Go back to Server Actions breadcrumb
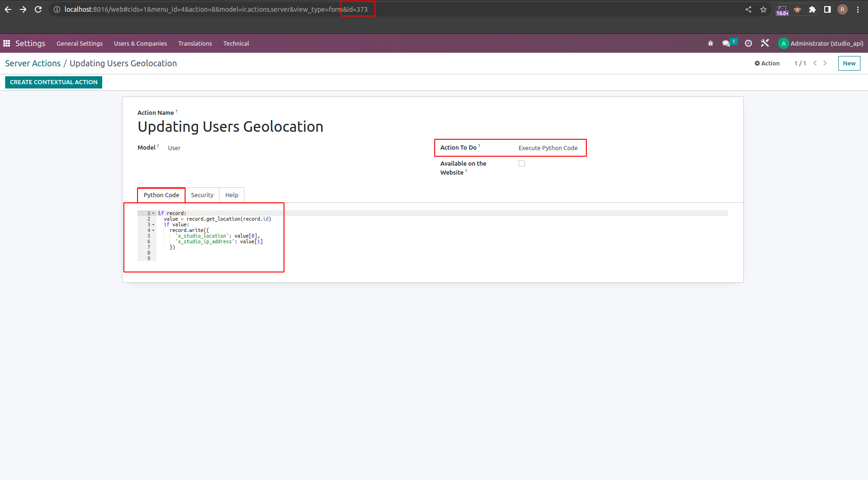 33,63
